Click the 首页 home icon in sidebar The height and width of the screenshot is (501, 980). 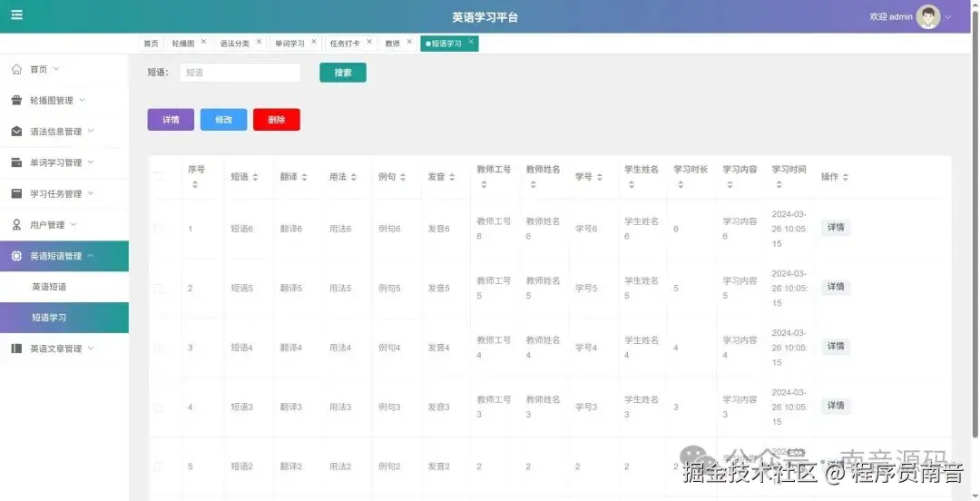pyautogui.click(x=17, y=69)
